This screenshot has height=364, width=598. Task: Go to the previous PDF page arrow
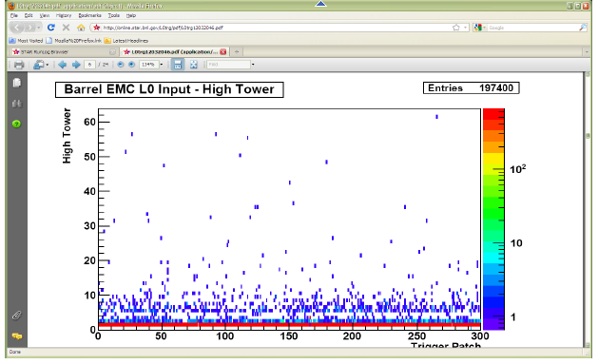(63, 65)
